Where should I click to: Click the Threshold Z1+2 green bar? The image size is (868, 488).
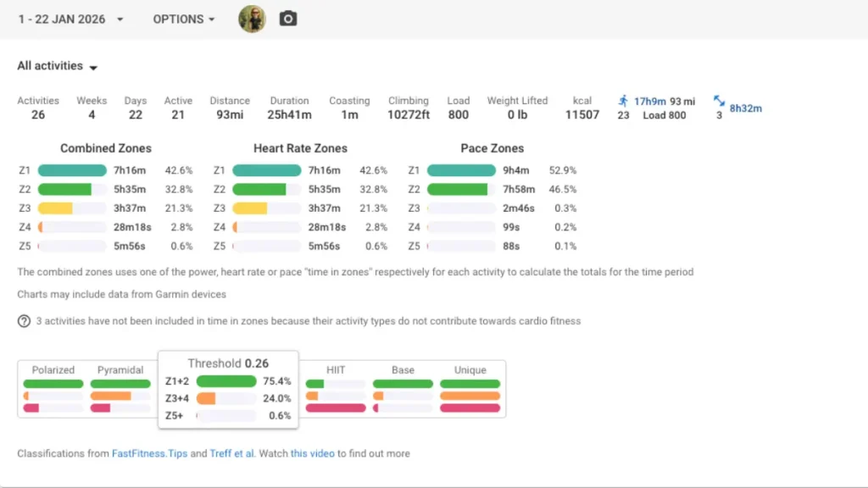pos(225,381)
